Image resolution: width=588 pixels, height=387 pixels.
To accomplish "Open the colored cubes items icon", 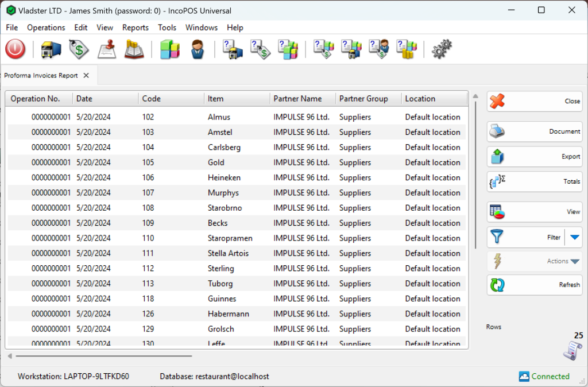I will (x=169, y=49).
